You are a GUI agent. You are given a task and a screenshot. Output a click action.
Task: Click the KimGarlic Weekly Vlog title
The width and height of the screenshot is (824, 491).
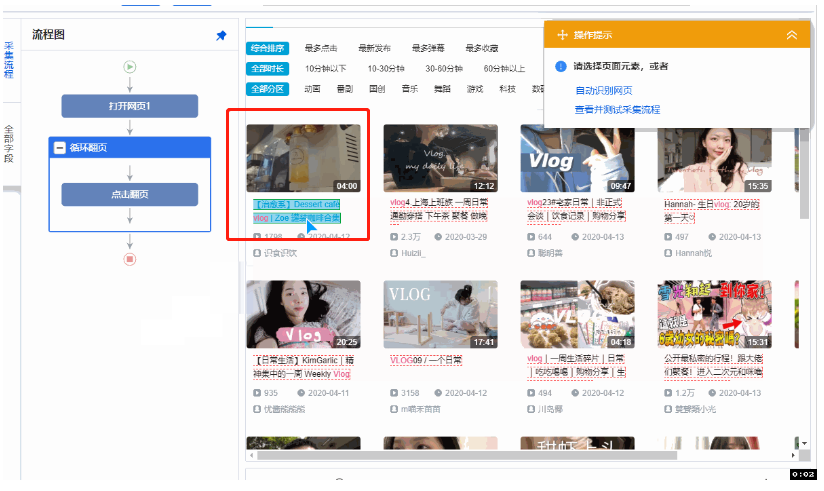[x=303, y=367]
